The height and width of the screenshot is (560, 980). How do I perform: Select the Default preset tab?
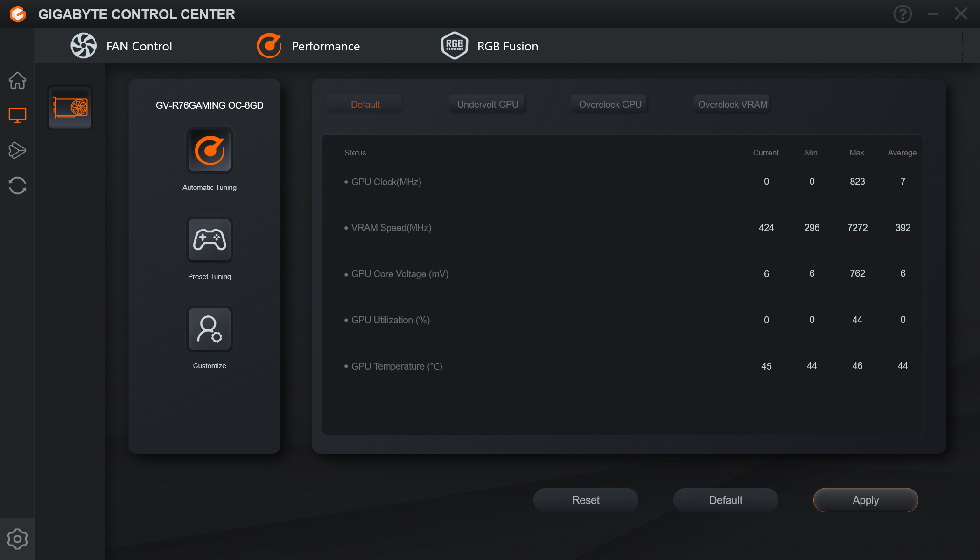pos(365,104)
